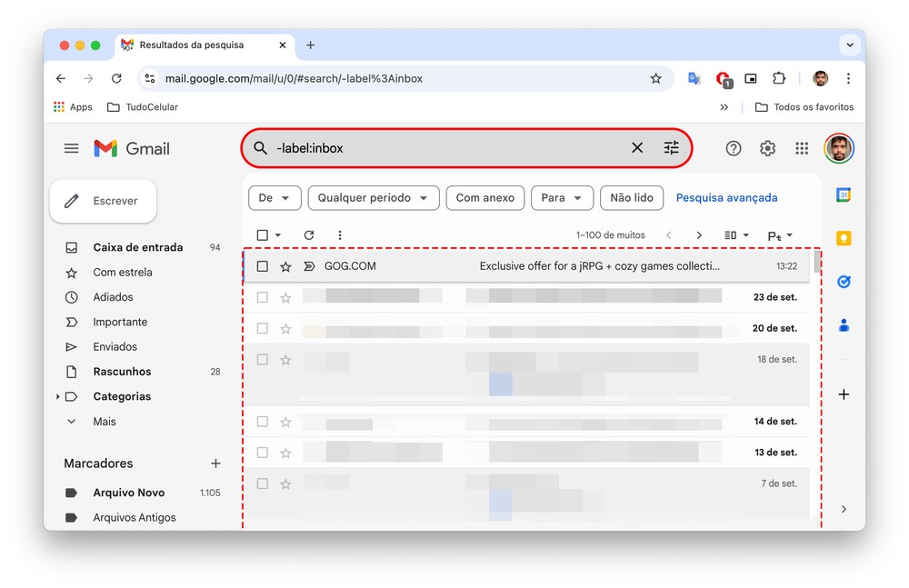
Task: Show search options filter icon
Action: [x=671, y=148]
